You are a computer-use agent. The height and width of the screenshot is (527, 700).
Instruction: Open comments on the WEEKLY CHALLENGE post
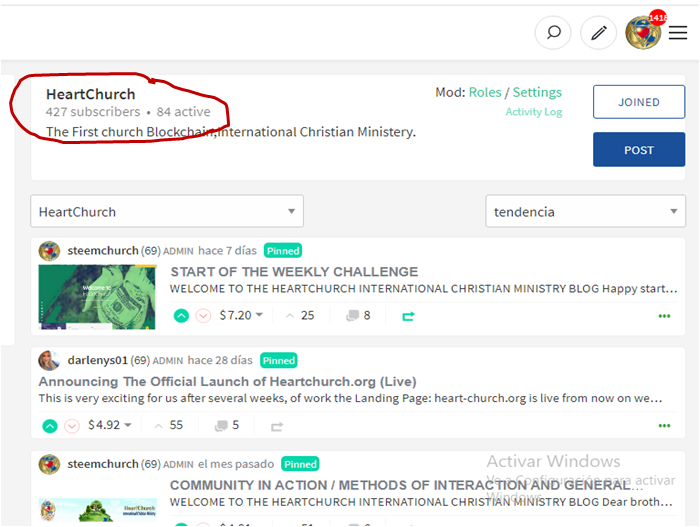click(358, 316)
